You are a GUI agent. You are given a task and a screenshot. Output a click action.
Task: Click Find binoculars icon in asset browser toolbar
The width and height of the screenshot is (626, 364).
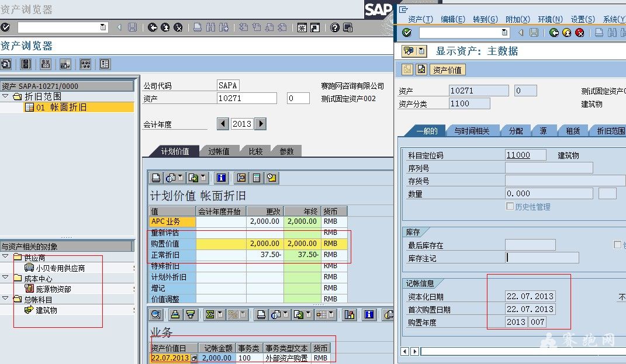pos(211,27)
